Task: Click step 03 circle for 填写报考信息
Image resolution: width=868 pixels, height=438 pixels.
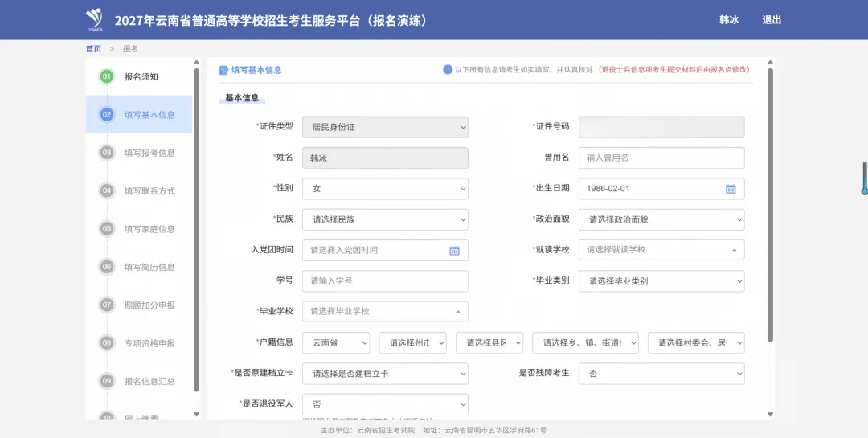Action: [x=107, y=152]
